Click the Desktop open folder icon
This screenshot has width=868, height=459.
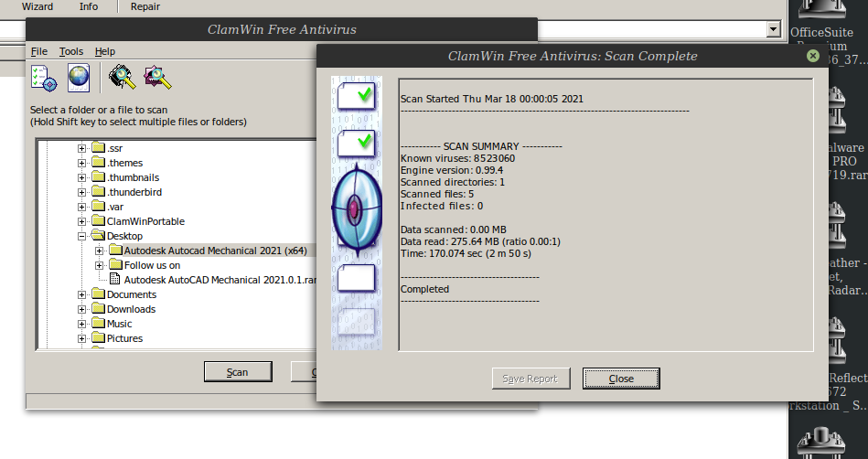pyautogui.click(x=98, y=235)
